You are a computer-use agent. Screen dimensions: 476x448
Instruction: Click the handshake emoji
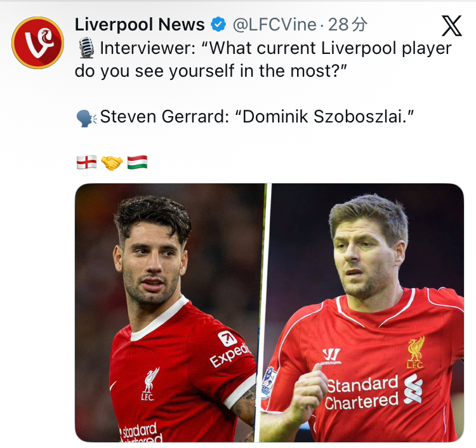[x=112, y=162]
